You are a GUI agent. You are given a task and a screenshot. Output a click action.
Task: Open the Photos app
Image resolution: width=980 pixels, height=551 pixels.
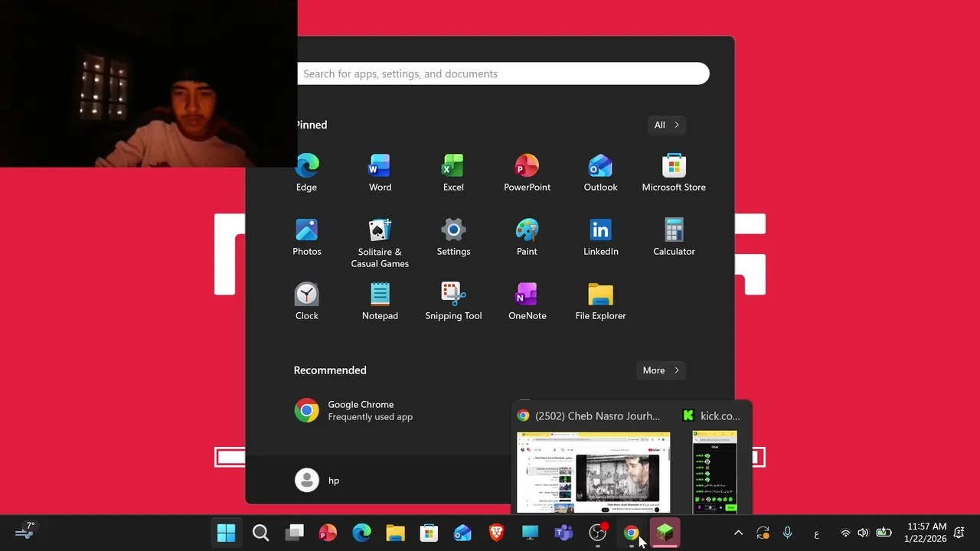coord(306,237)
